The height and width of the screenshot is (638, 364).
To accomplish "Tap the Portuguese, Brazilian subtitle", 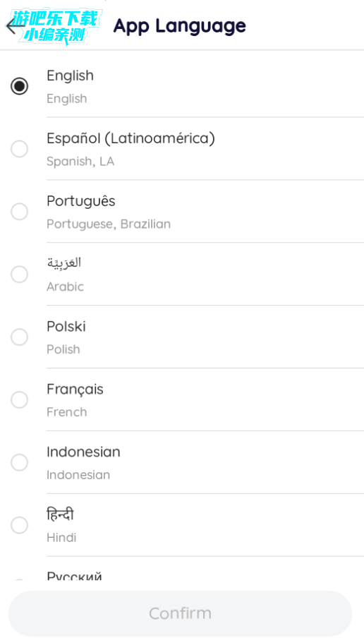I will pyautogui.click(x=109, y=224).
